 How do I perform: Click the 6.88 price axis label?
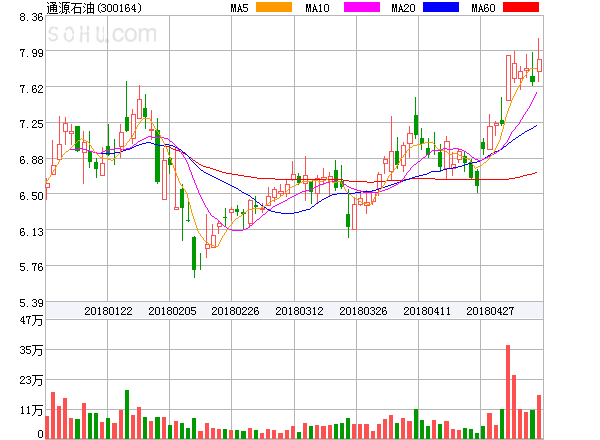point(31,160)
